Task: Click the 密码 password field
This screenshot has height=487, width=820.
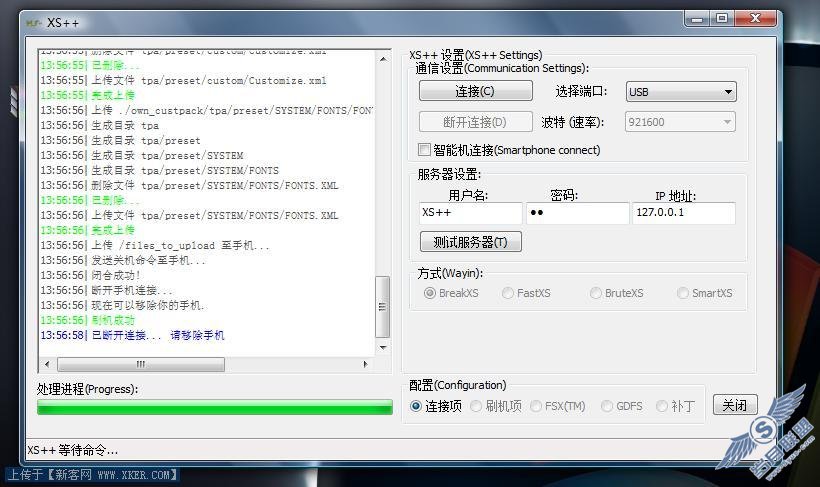Action: click(577, 213)
